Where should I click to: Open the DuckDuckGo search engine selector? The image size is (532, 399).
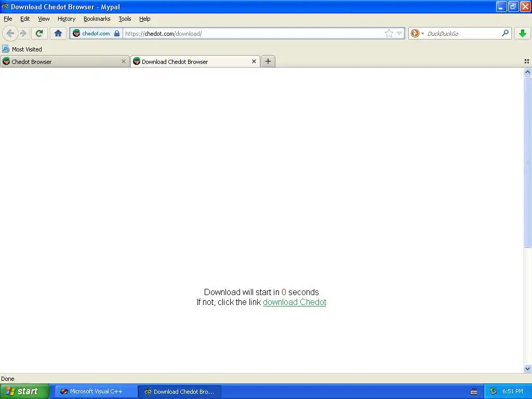coord(417,33)
